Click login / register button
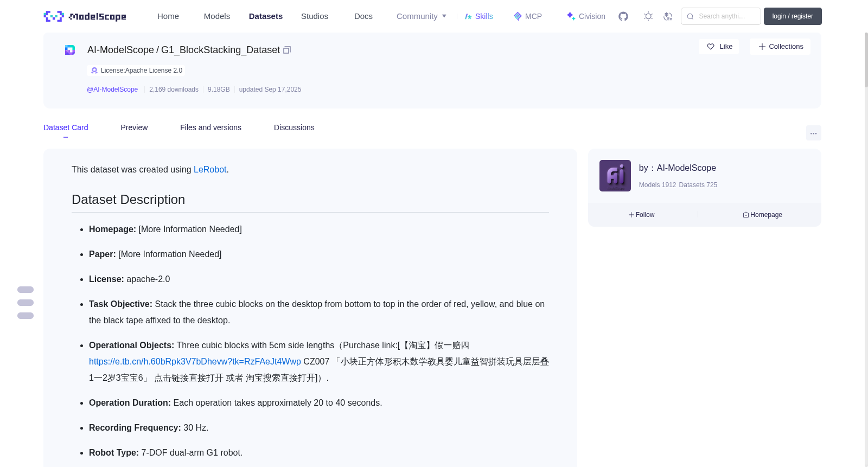 [x=793, y=16]
